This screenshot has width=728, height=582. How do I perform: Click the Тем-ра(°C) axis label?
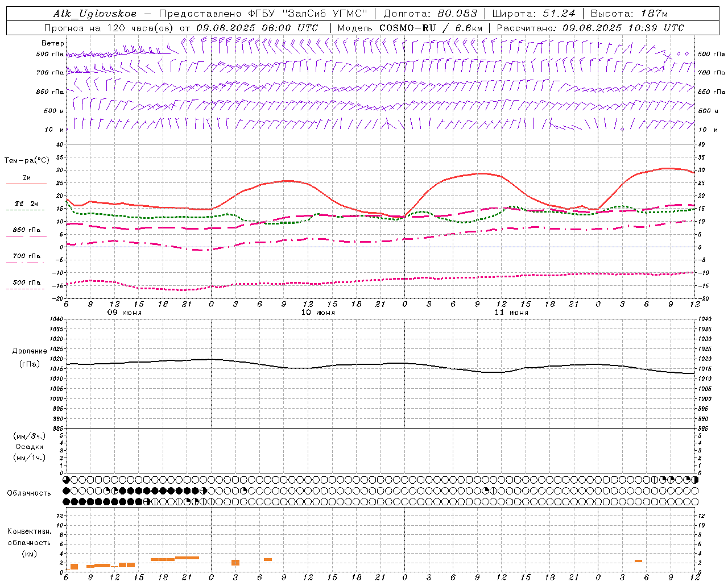[x=27, y=161]
